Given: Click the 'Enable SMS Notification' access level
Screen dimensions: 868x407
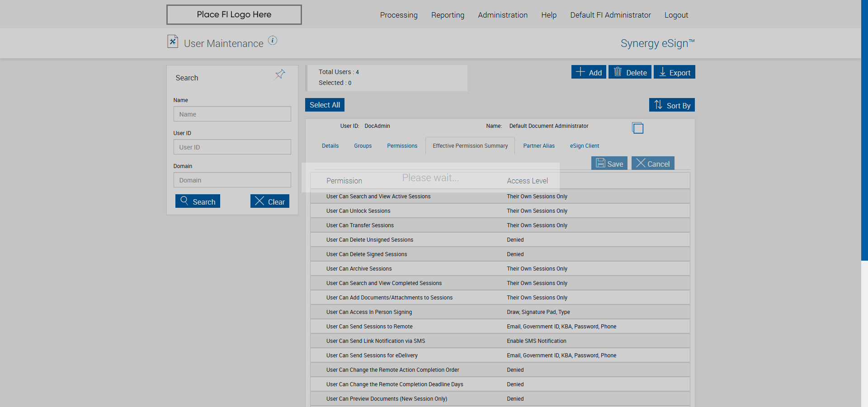Looking at the screenshot, I should 536,341.
